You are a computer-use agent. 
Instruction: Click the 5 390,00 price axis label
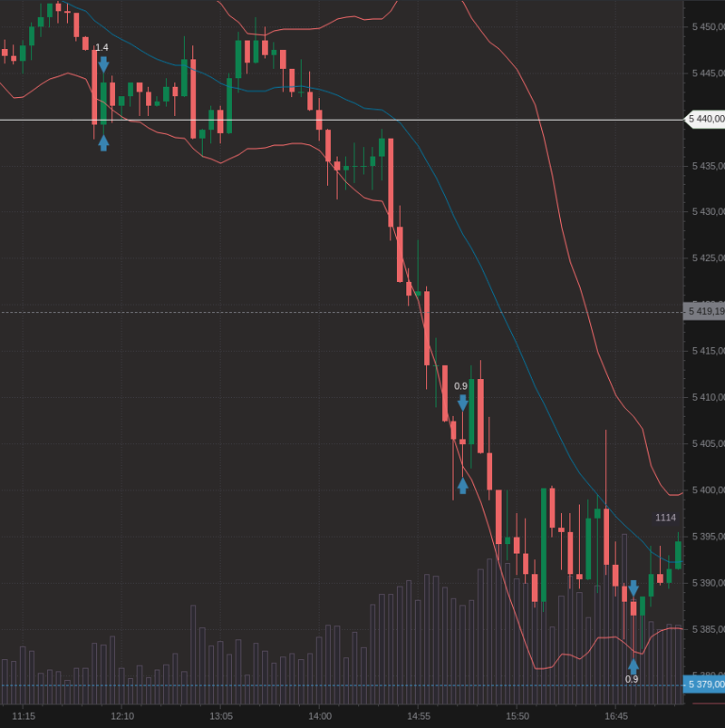pyautogui.click(x=709, y=583)
